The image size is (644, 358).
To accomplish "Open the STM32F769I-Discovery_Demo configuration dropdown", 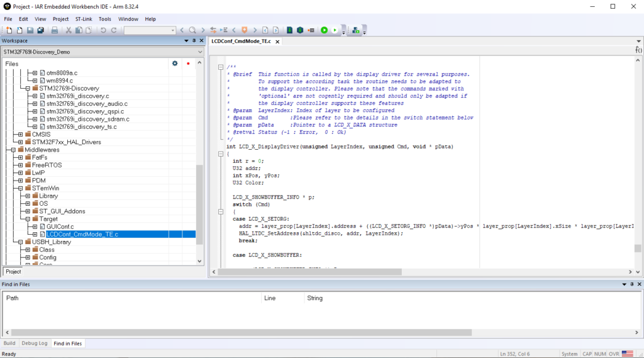I will [200, 52].
